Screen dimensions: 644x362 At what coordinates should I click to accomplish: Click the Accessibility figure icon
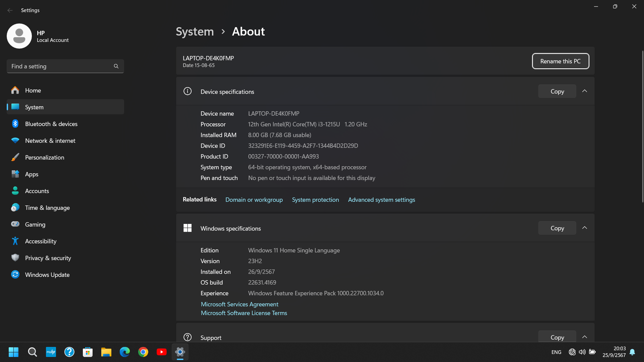click(x=15, y=241)
